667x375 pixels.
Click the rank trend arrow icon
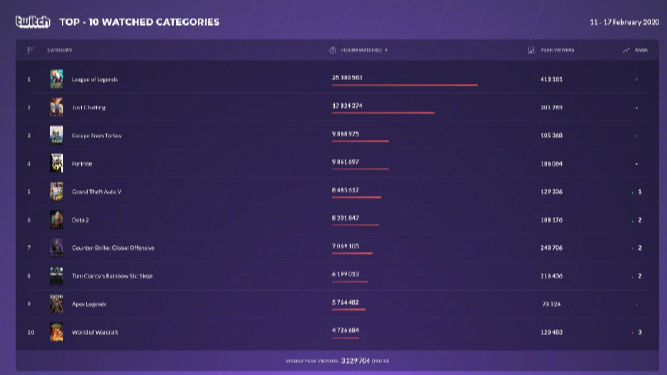click(x=626, y=50)
